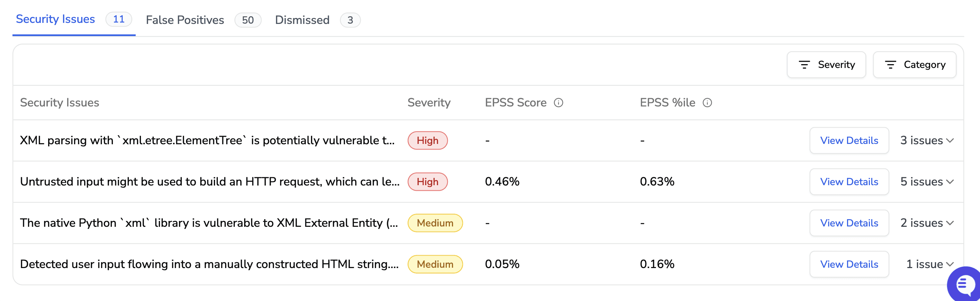Click the EPSS %ile info icon
Image resolution: width=980 pixels, height=301 pixels.
click(707, 103)
